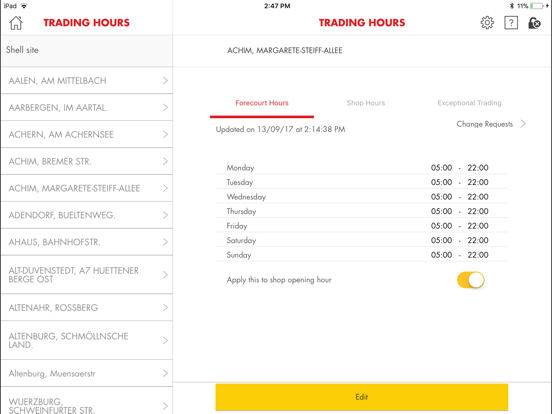The width and height of the screenshot is (552, 414).
Task: Expand chevron next to Change Requests
Action: click(x=523, y=124)
